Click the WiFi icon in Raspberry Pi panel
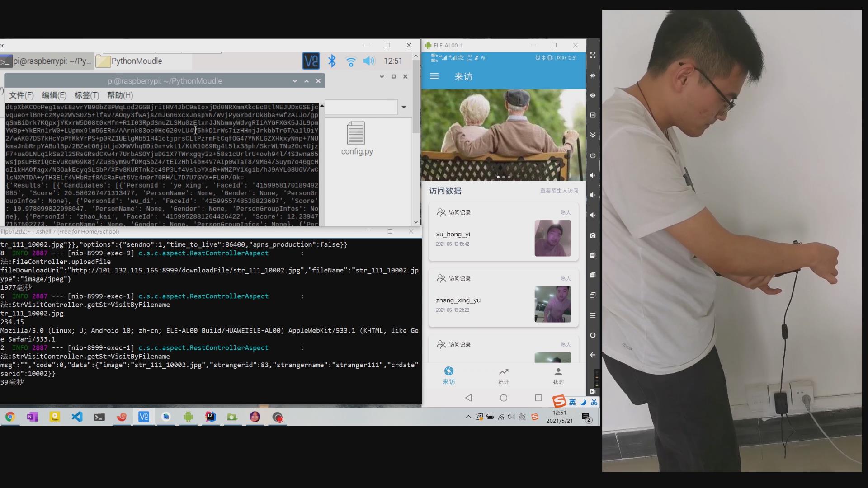Screen dimensions: 868x488 pyautogui.click(x=351, y=61)
